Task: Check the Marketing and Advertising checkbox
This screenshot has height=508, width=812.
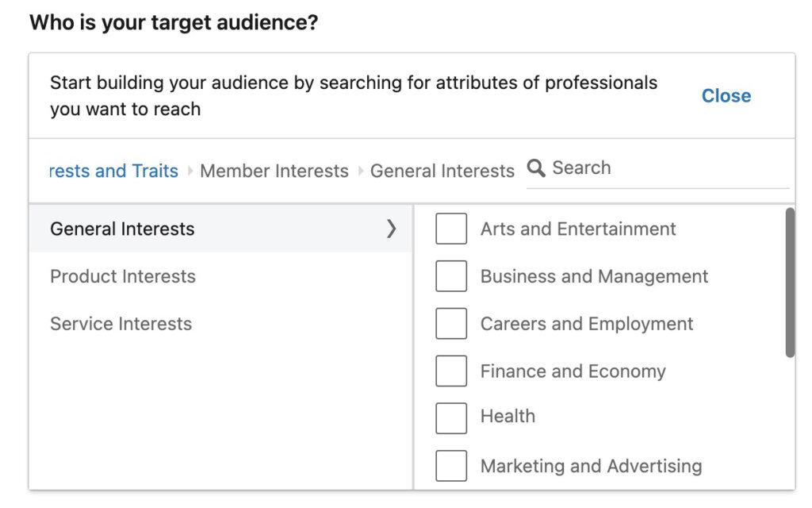Action: tap(451, 466)
